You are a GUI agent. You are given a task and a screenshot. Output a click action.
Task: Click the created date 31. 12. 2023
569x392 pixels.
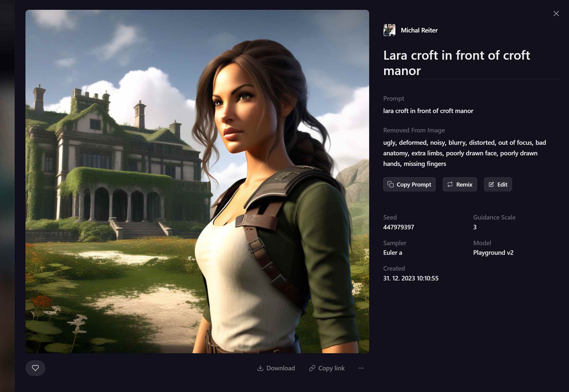[410, 278]
